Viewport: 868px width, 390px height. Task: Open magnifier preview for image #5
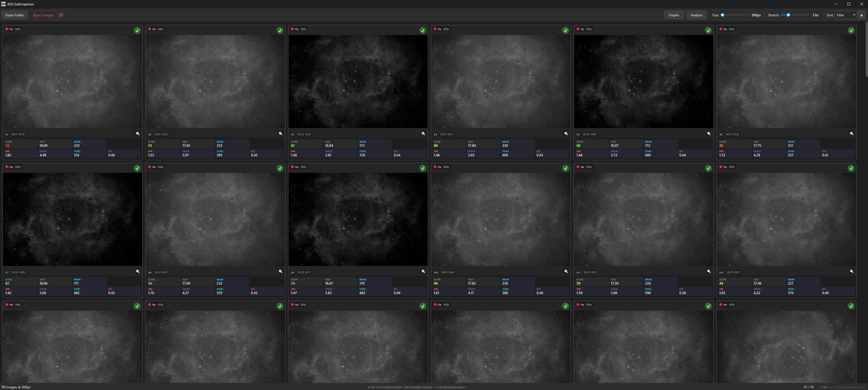pos(709,134)
